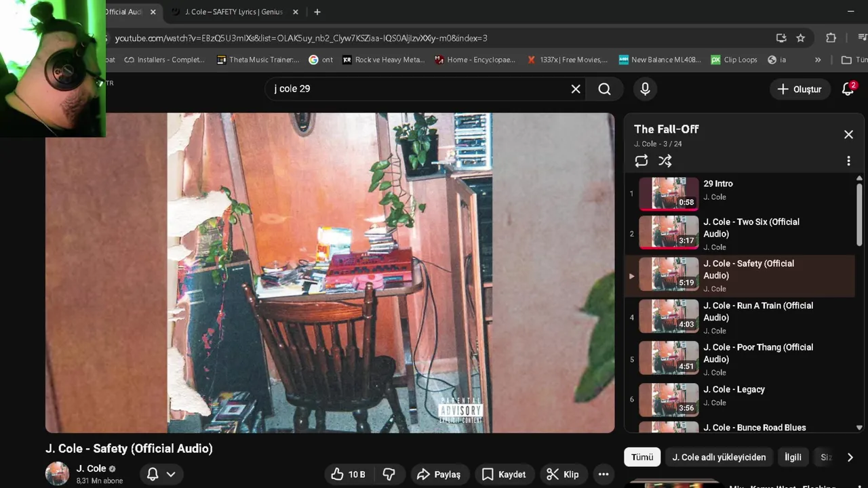Open more video actions menu

604,474
